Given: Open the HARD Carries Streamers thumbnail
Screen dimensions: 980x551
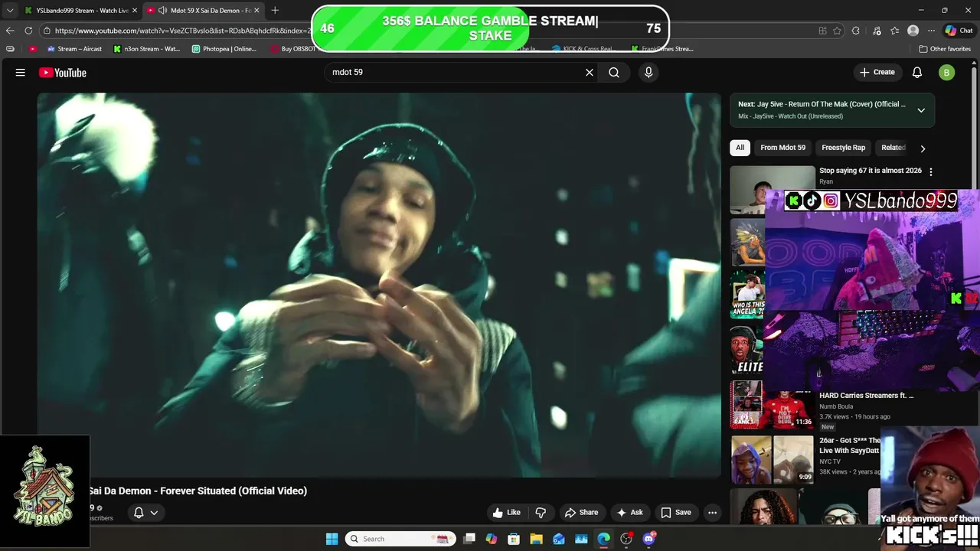Looking at the screenshot, I should pos(772,405).
